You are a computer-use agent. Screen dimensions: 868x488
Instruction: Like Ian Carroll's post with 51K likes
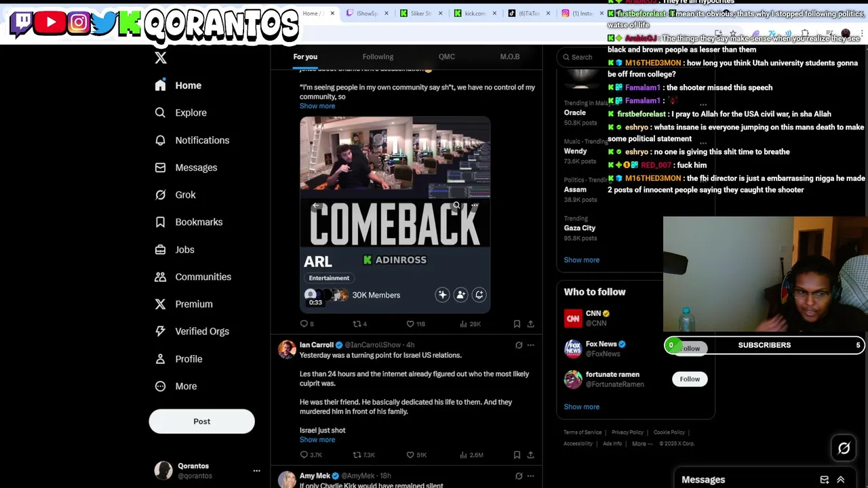(x=416, y=455)
